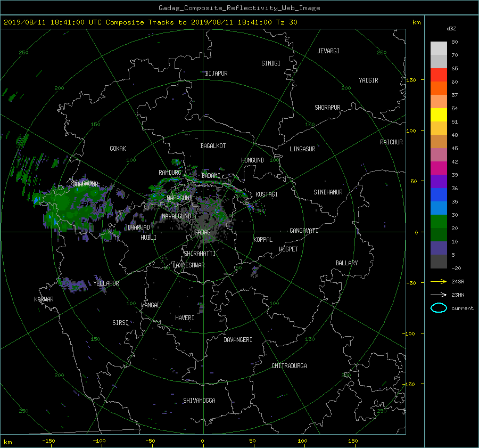Click the CHITRADURGA label
Image resolution: width=479 pixels, height=448 pixels.
click(x=289, y=366)
